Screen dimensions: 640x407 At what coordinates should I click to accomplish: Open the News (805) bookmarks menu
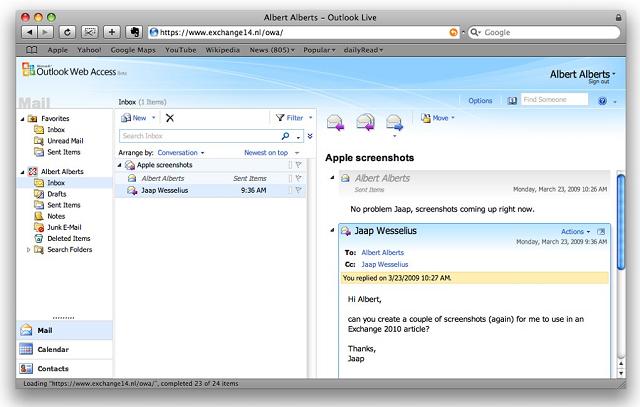tap(272, 50)
